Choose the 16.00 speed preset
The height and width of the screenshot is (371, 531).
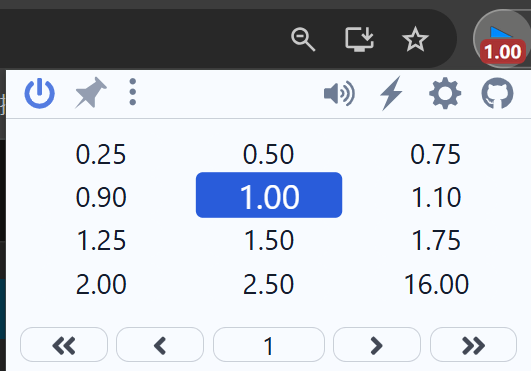[437, 284]
